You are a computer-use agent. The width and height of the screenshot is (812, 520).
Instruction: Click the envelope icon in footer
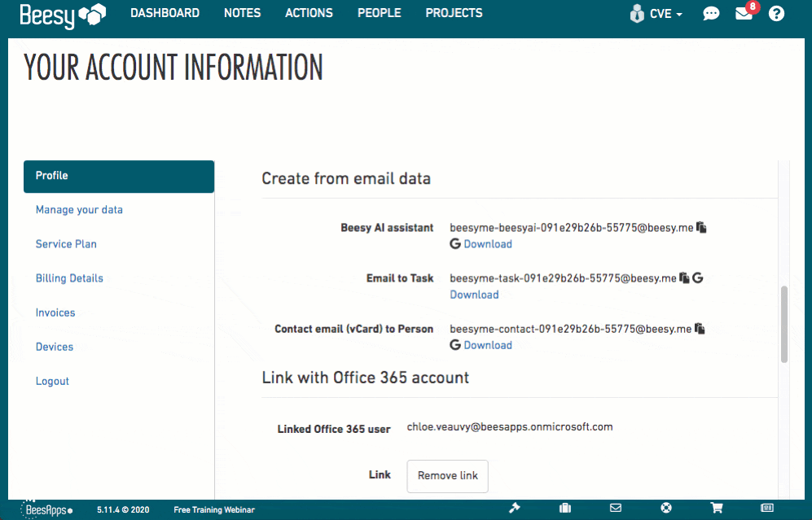[x=615, y=508]
